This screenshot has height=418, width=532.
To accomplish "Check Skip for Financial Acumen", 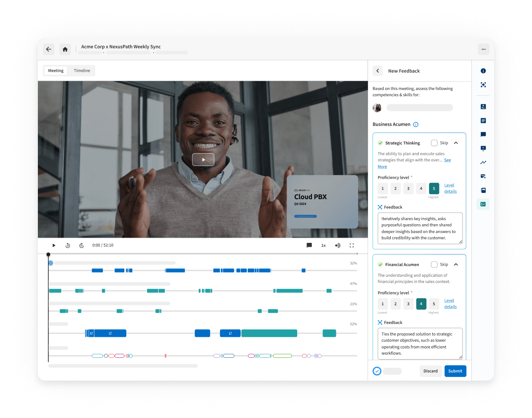I will (434, 264).
